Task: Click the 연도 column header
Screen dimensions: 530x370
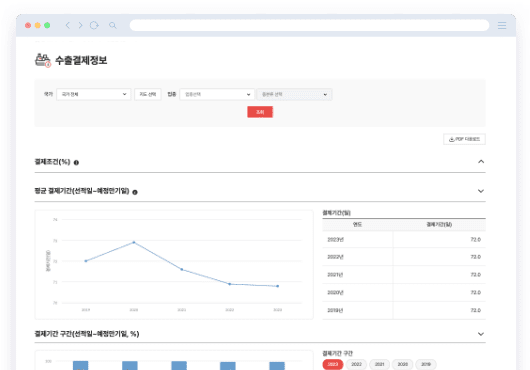Action: [357, 224]
